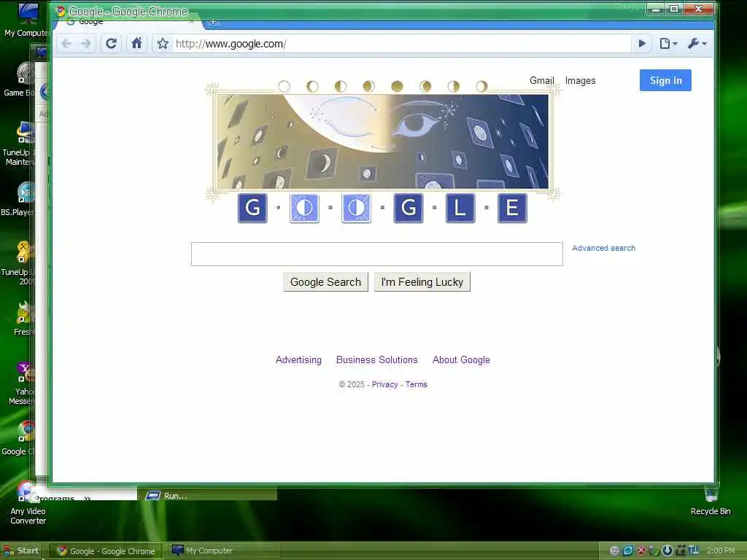Close the Google tab
Screen dimensions: 747x560
point(192,22)
